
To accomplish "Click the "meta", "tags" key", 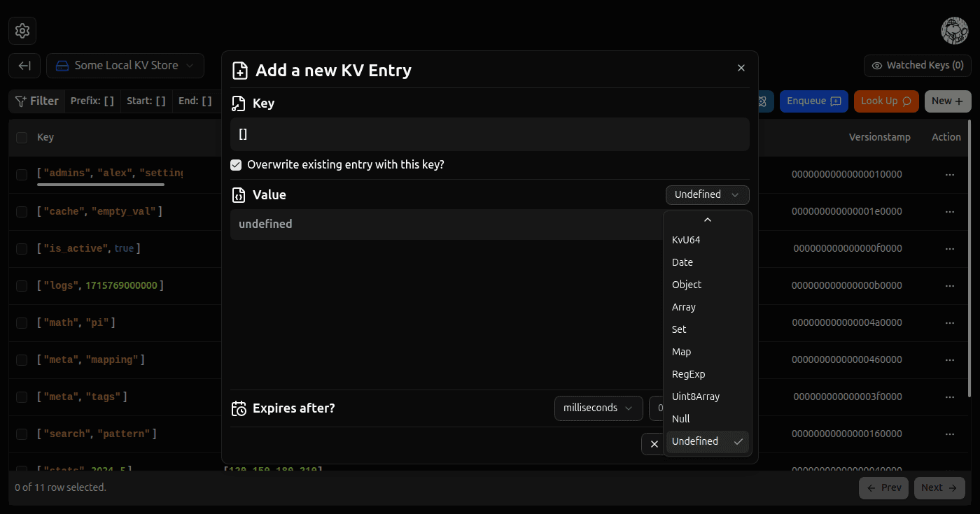I will pyautogui.click(x=82, y=397).
